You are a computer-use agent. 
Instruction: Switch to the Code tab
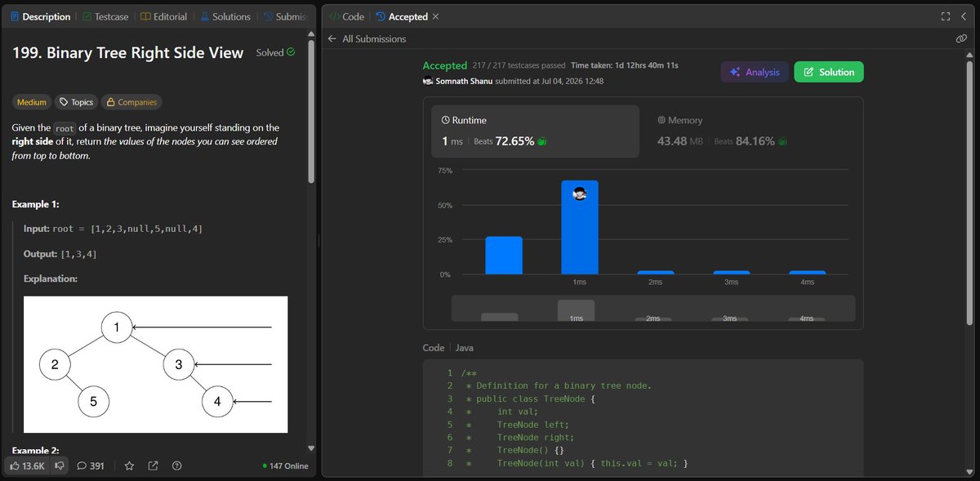[345, 16]
